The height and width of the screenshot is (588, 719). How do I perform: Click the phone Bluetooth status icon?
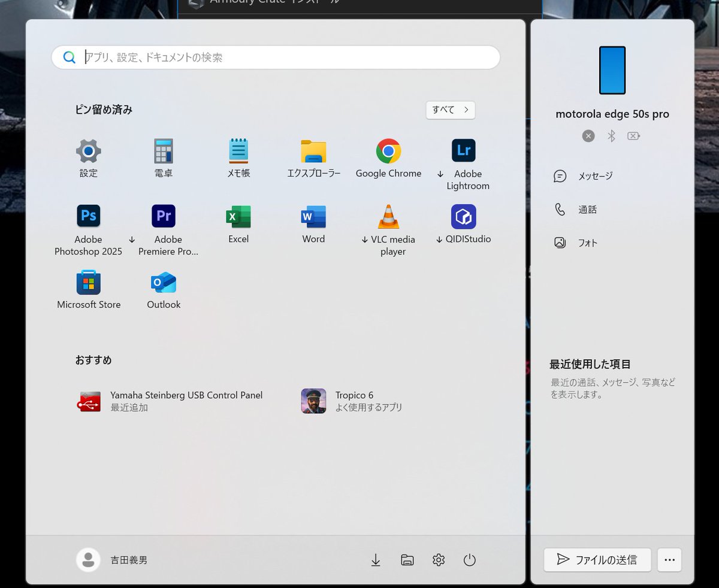(611, 136)
